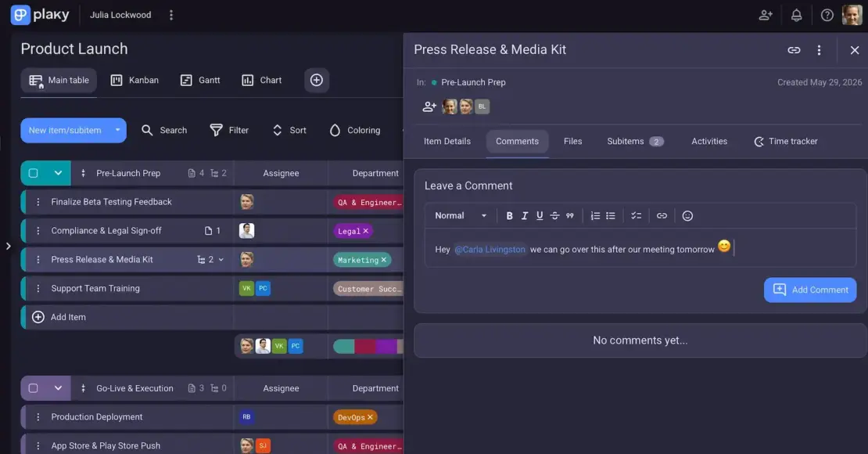Switch to the Main table view
This screenshot has height=454, width=868.
coord(59,81)
